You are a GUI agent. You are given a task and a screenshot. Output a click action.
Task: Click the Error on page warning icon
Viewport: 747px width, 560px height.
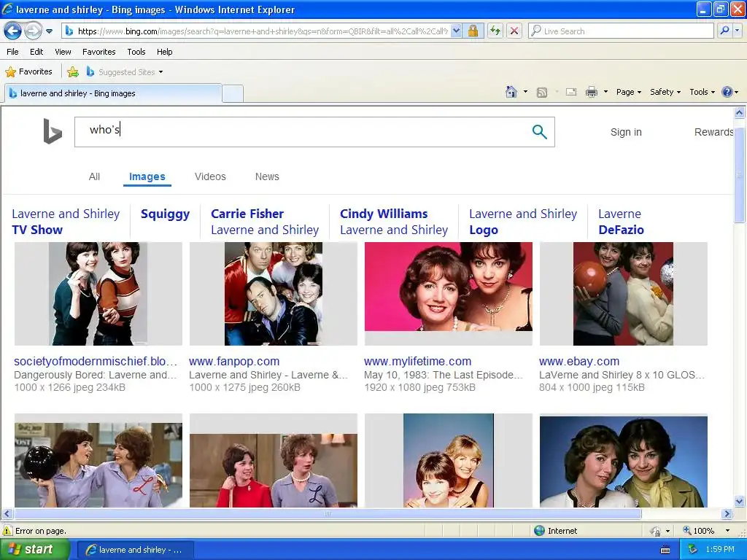[7, 531]
